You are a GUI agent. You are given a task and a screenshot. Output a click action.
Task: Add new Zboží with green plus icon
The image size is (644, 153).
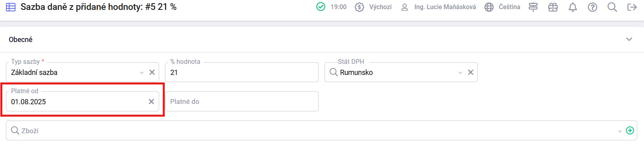pos(630,130)
